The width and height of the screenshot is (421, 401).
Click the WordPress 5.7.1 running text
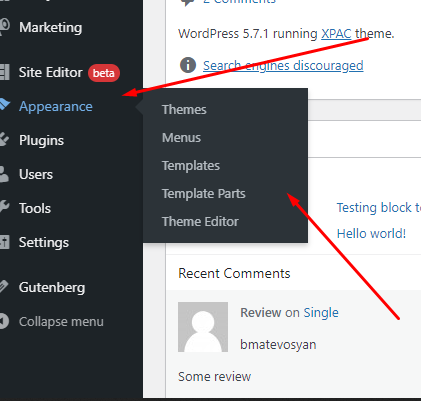[x=248, y=34]
